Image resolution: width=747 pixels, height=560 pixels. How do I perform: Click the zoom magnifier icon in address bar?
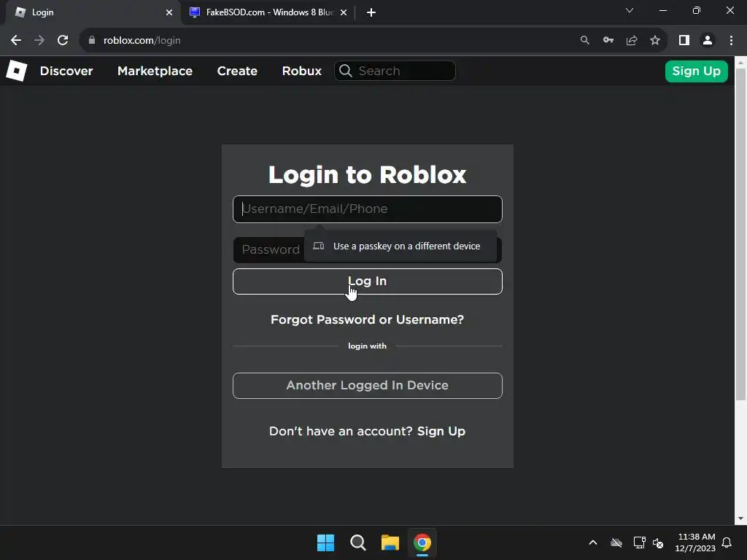pyautogui.click(x=584, y=41)
